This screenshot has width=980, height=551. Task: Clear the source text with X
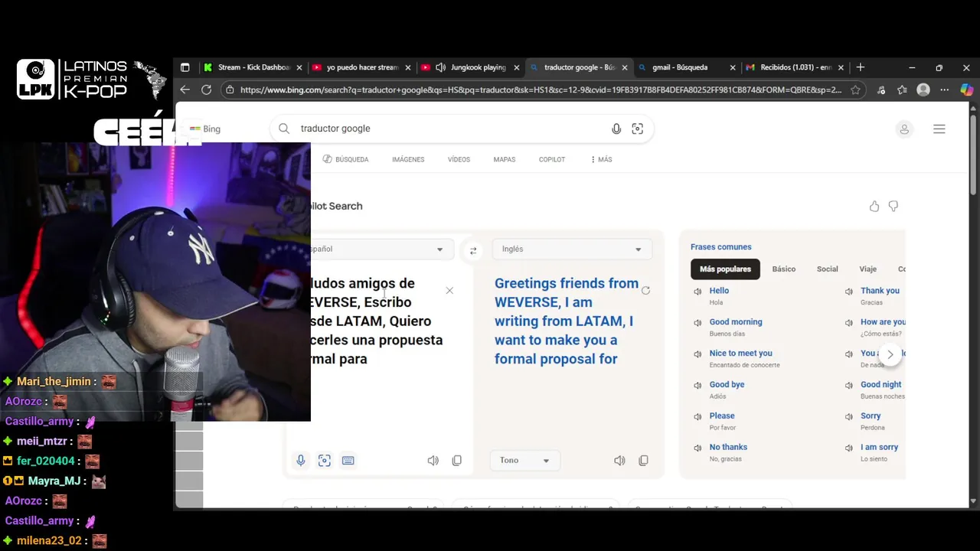click(x=449, y=291)
